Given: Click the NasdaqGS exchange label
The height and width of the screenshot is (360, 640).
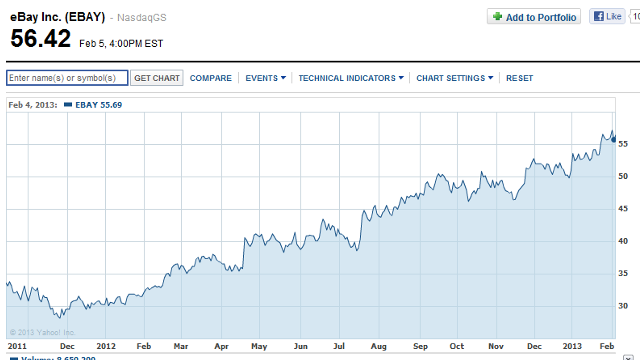Looking at the screenshot, I should tap(142, 18).
